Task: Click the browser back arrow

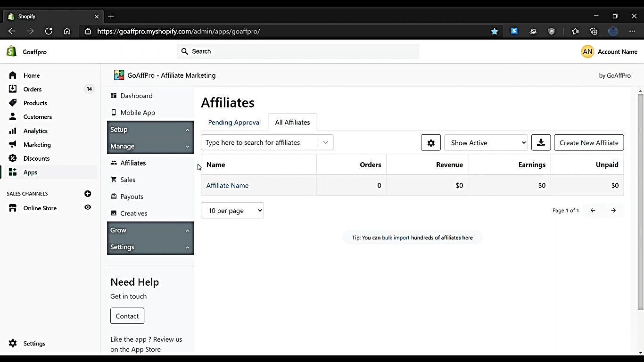Action: tap(12, 31)
